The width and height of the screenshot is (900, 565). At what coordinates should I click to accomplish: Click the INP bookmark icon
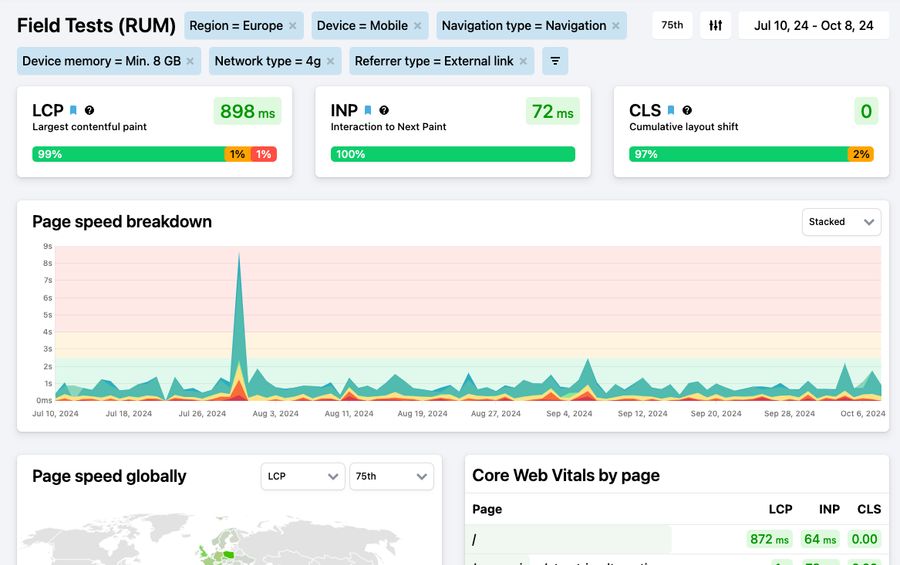point(368,111)
